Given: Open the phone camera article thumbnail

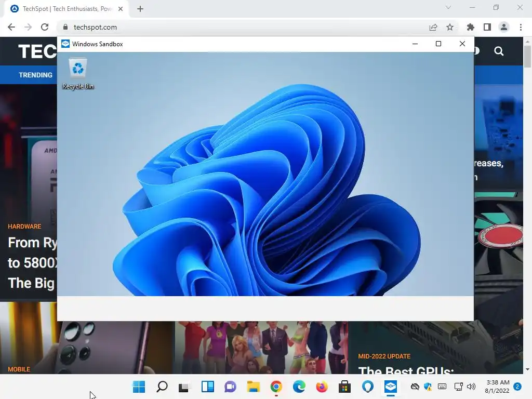Looking at the screenshot, I should point(87,348).
